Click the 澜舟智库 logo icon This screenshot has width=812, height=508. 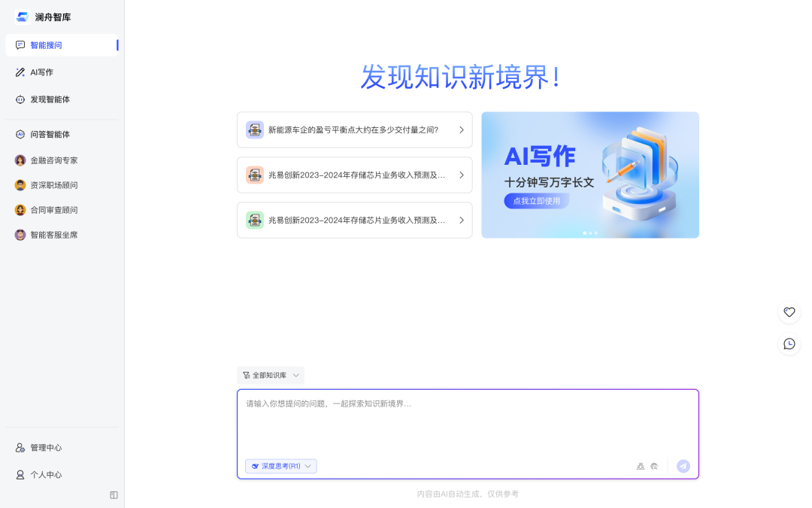pyautogui.click(x=22, y=17)
